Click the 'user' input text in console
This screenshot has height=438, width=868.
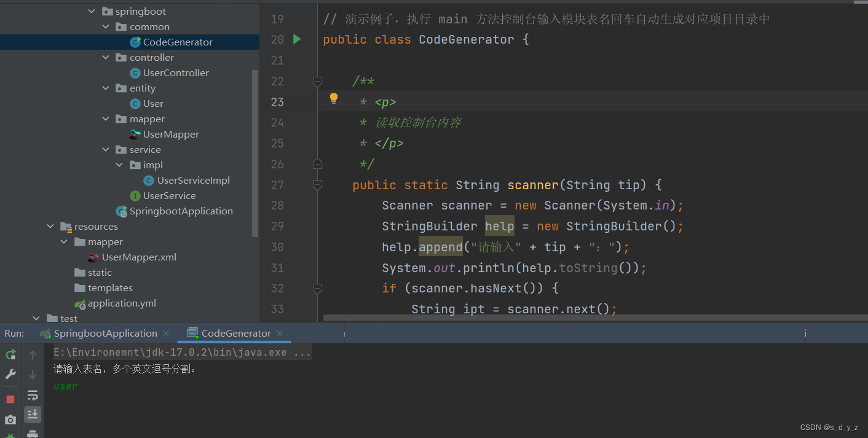[x=65, y=386]
